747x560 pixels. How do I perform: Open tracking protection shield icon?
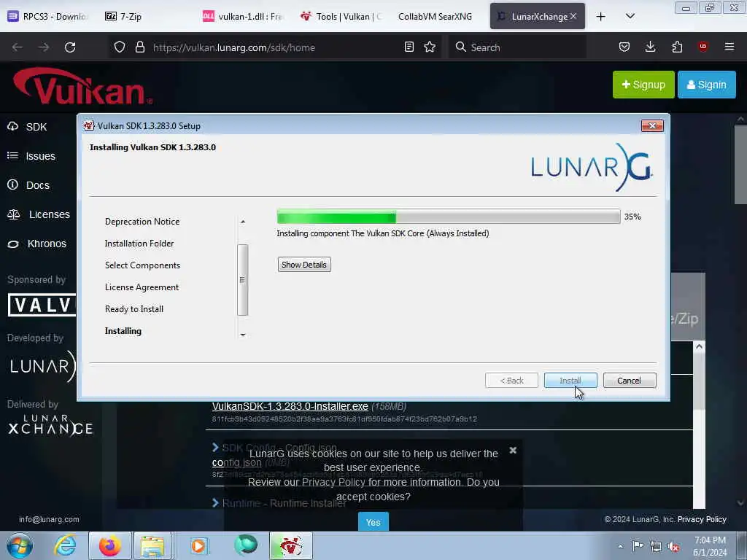coord(120,47)
